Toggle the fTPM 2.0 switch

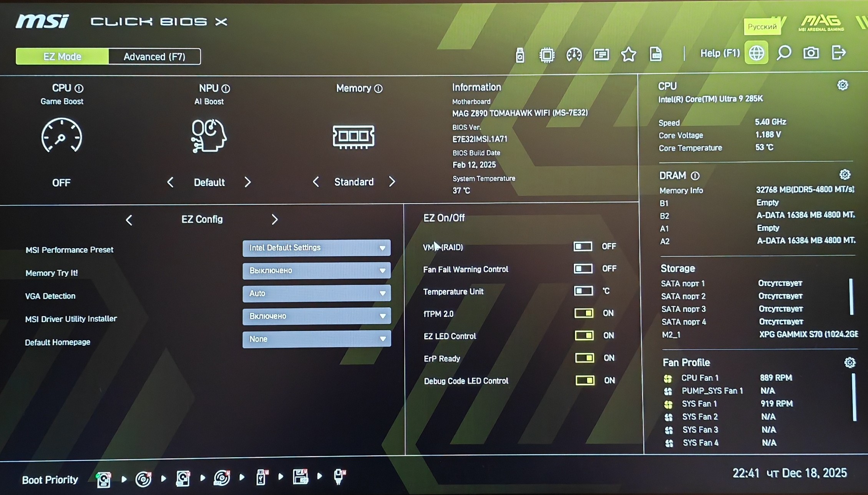[x=584, y=313]
